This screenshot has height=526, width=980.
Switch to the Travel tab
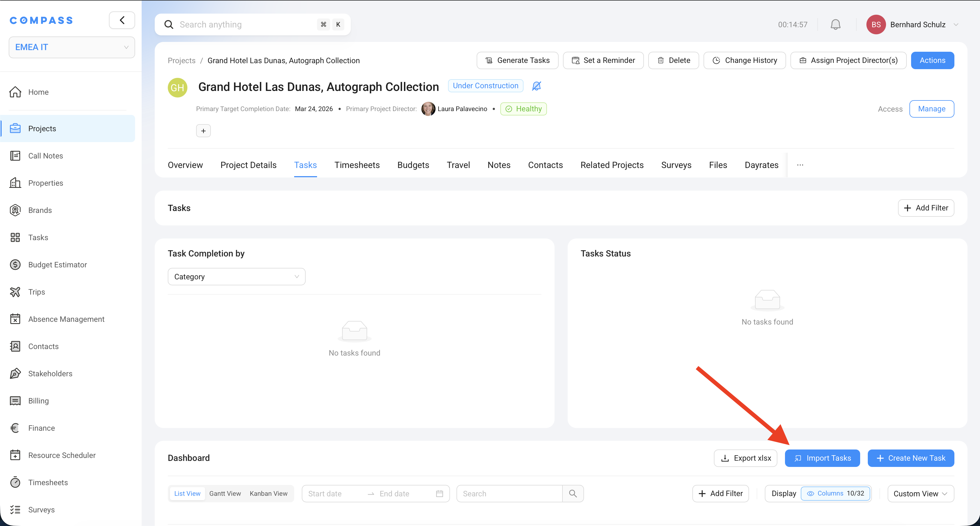[458, 165]
